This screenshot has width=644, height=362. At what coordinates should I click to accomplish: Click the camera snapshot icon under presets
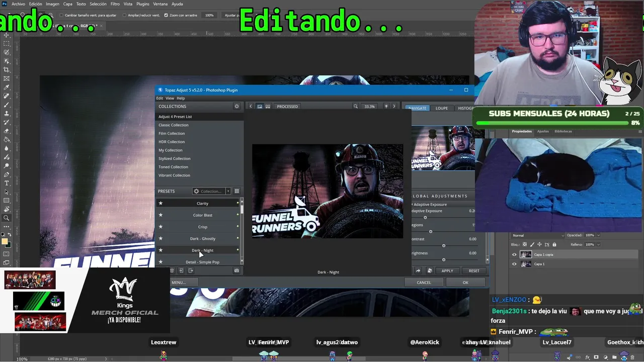[x=236, y=270]
